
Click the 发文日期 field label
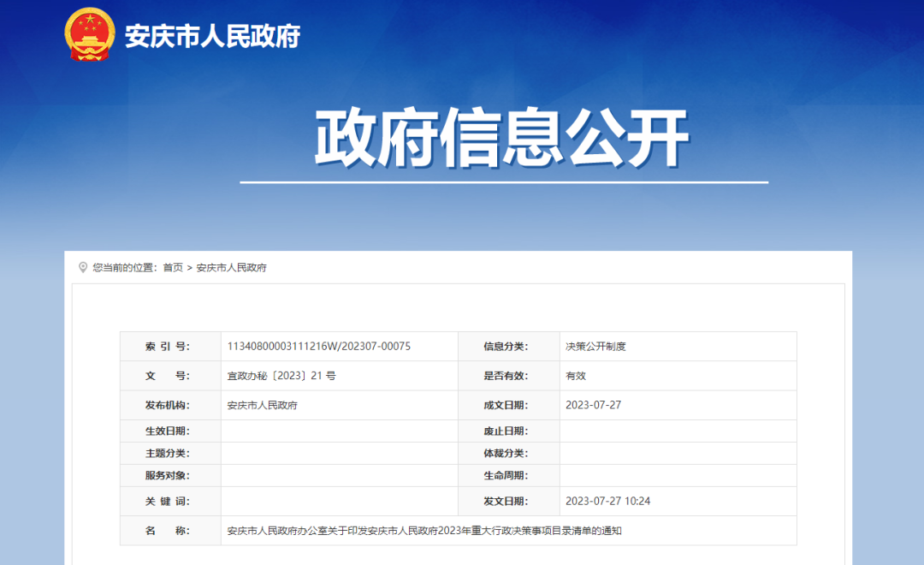tap(512, 503)
